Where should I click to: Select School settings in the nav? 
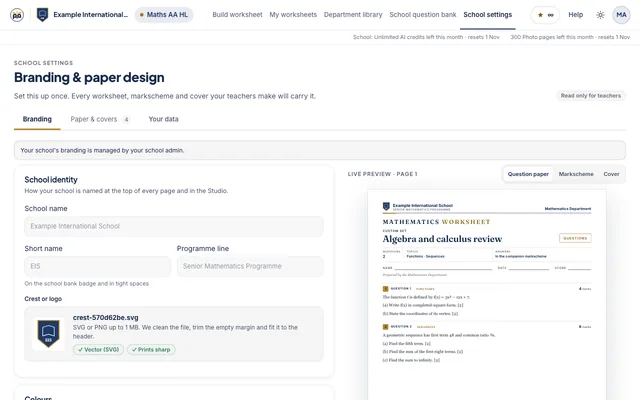tap(487, 15)
